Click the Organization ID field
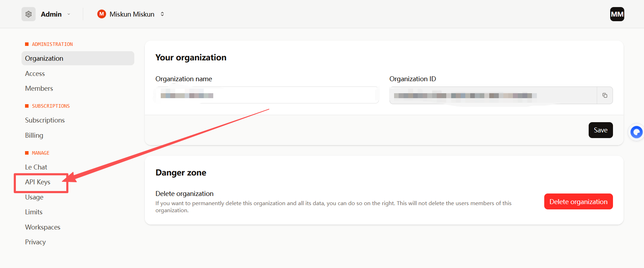644x268 pixels. click(x=493, y=95)
